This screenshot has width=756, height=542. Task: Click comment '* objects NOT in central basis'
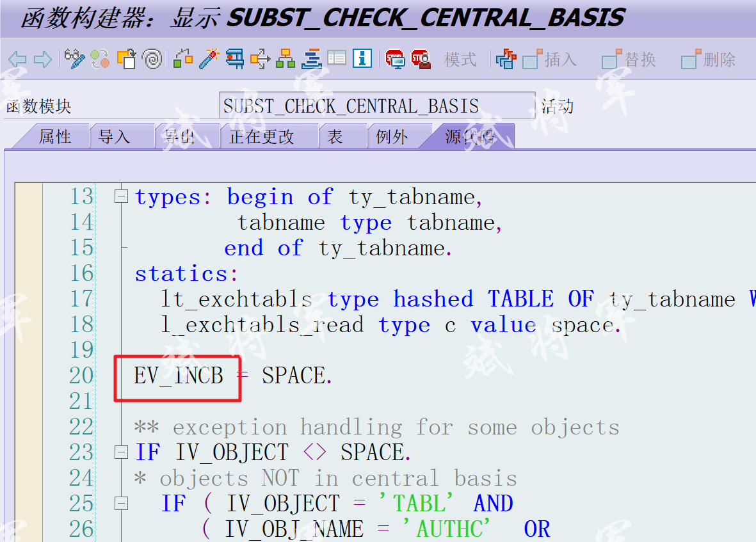tap(326, 478)
